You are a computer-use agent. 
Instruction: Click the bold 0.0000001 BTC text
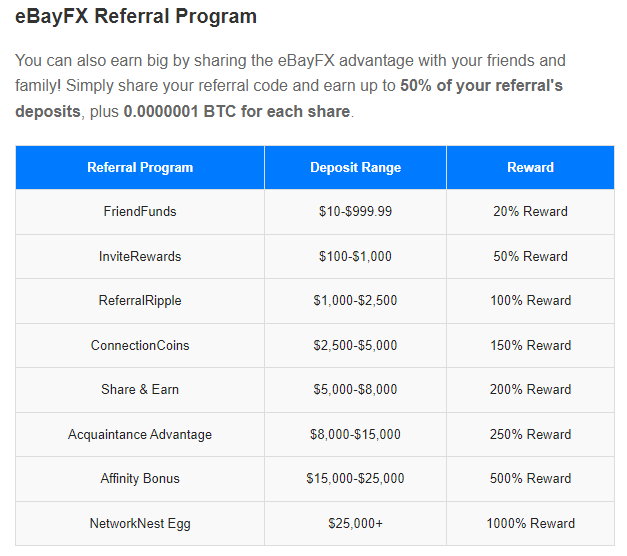pos(187,112)
